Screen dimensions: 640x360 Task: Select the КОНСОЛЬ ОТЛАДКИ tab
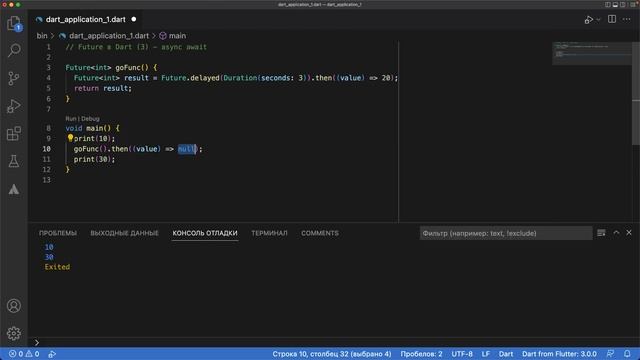coord(205,233)
